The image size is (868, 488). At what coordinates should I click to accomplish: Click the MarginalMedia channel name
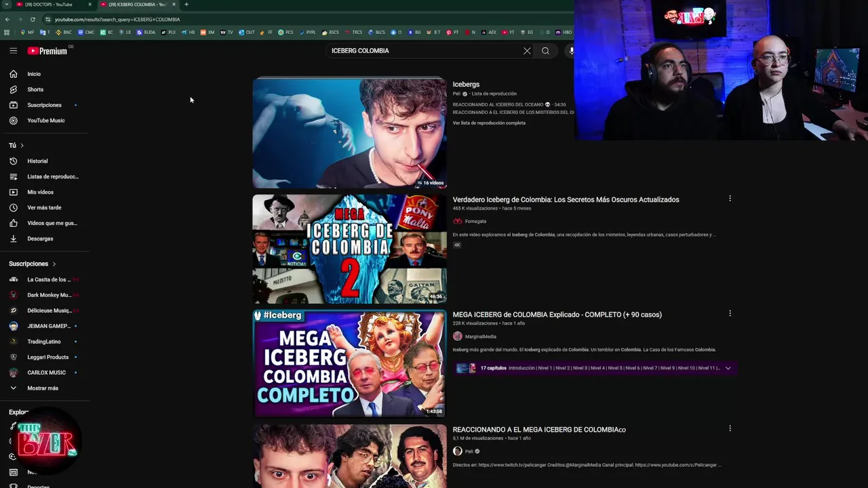click(480, 336)
